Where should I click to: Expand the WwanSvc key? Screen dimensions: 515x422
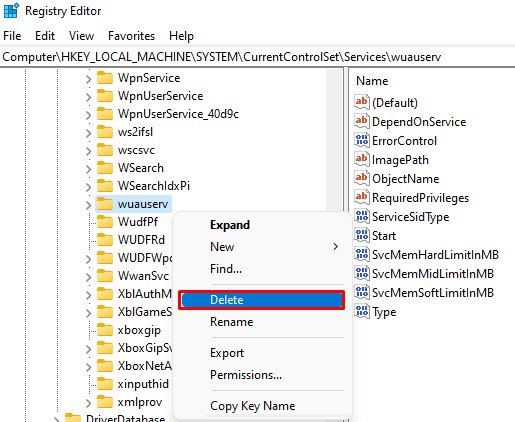88,277
